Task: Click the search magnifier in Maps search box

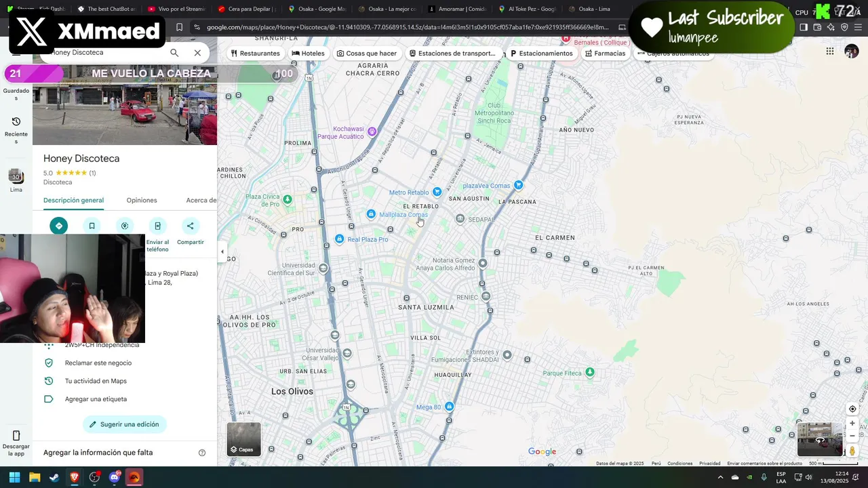Action: pyautogui.click(x=174, y=53)
